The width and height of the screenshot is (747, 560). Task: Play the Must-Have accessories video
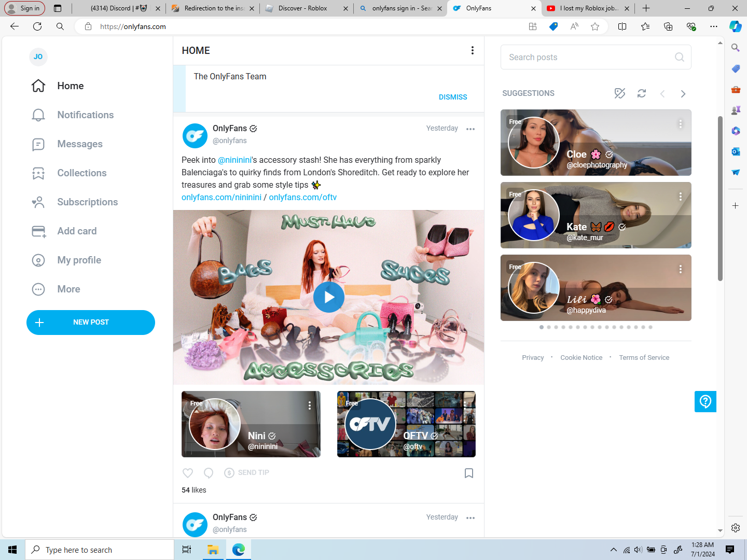pyautogui.click(x=329, y=297)
